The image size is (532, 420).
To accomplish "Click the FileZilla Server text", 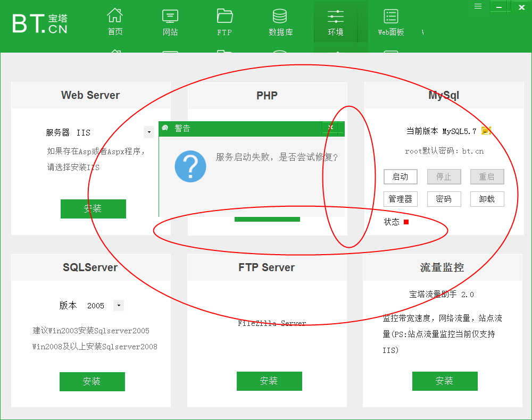I will click(x=272, y=323).
